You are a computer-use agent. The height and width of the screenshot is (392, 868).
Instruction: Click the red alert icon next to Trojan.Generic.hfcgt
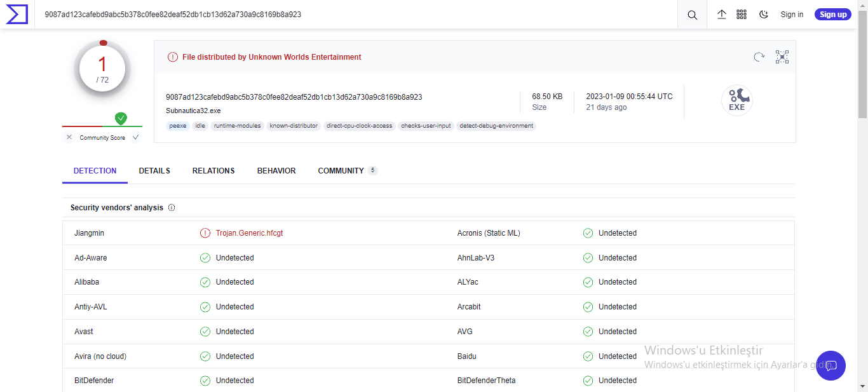pyautogui.click(x=205, y=233)
